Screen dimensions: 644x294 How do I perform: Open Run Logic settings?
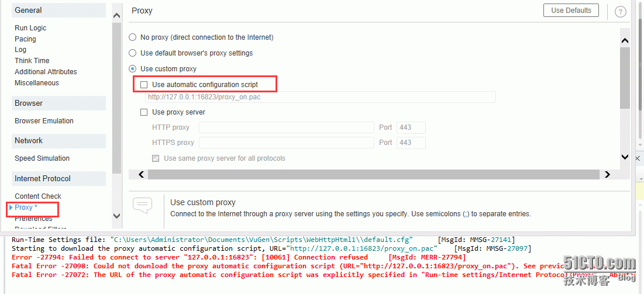30,28
